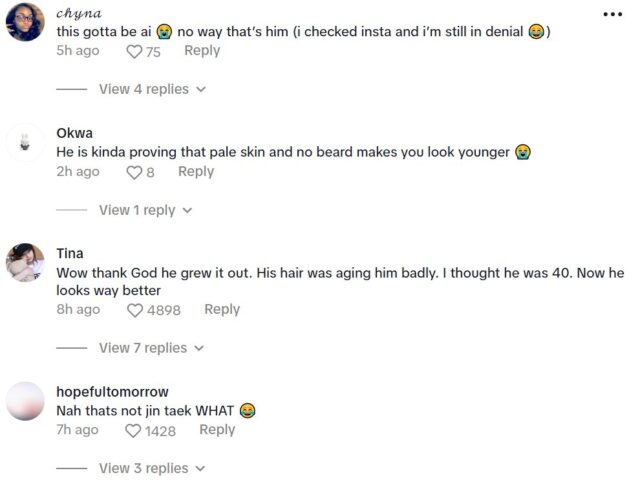This screenshot has width=640, height=484.
Task: Reply to chyna's comment
Action: click(x=202, y=51)
